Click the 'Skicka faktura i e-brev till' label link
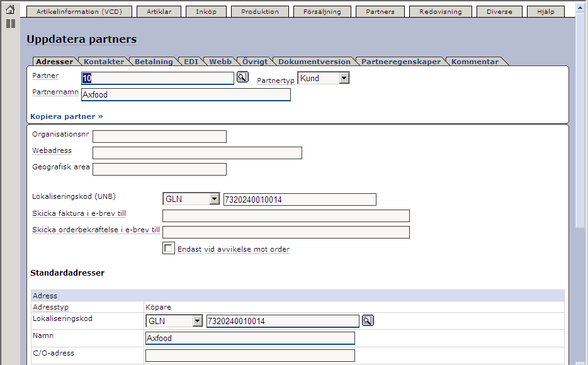Image resolution: width=588 pixels, height=365 pixels. pyautogui.click(x=79, y=213)
